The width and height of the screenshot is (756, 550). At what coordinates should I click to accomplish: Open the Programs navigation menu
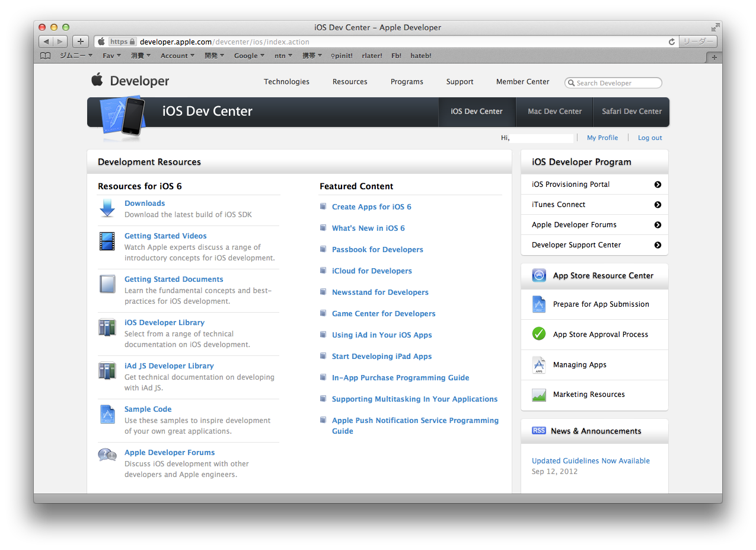pos(407,82)
